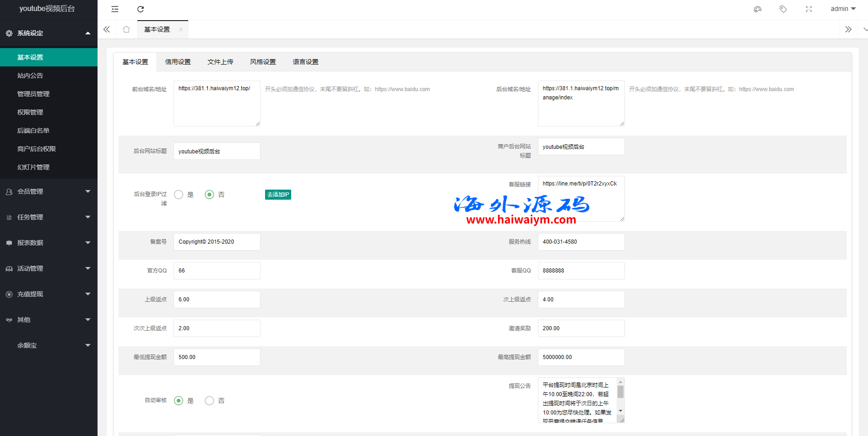This screenshot has width=868, height=436.
Task: Switch to the 信用设置 tab
Action: tap(178, 62)
